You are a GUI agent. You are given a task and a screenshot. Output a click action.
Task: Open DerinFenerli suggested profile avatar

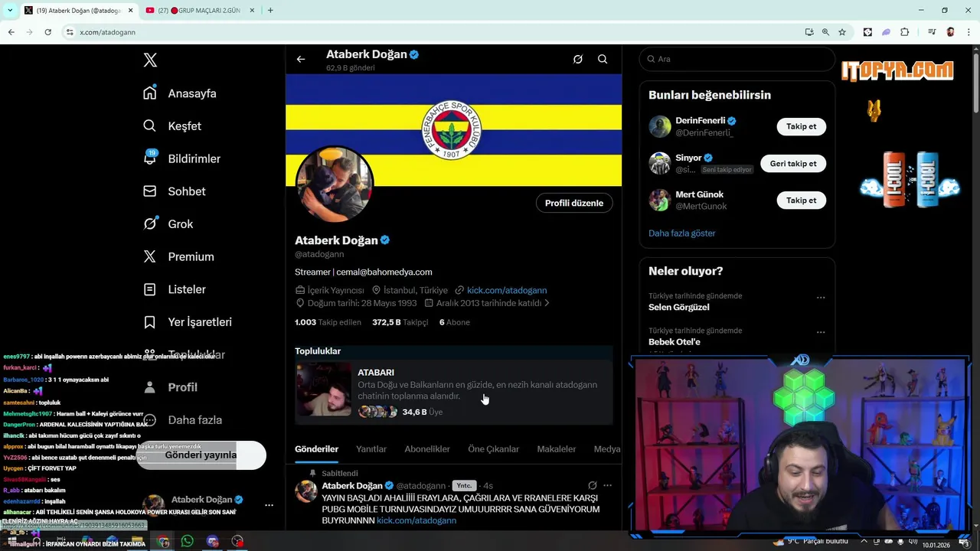coord(660,126)
